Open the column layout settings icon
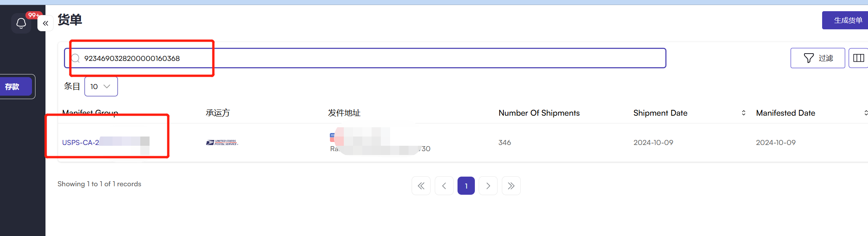868x236 pixels. pos(858,58)
